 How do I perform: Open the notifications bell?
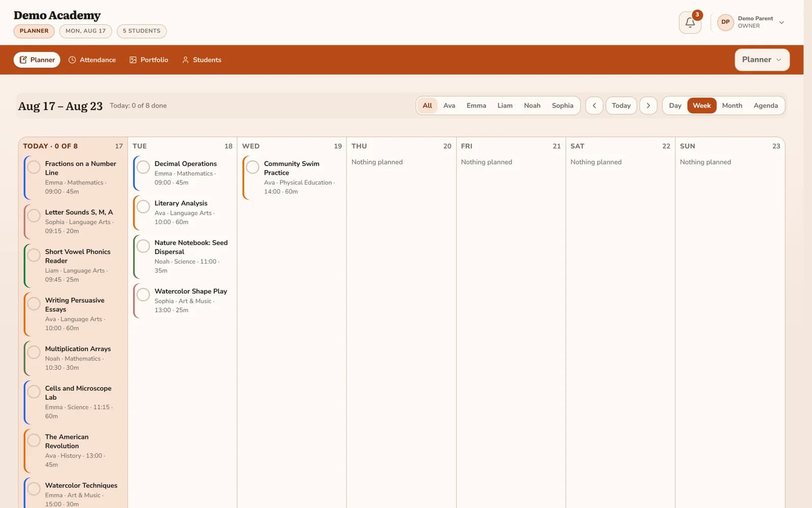tap(690, 22)
